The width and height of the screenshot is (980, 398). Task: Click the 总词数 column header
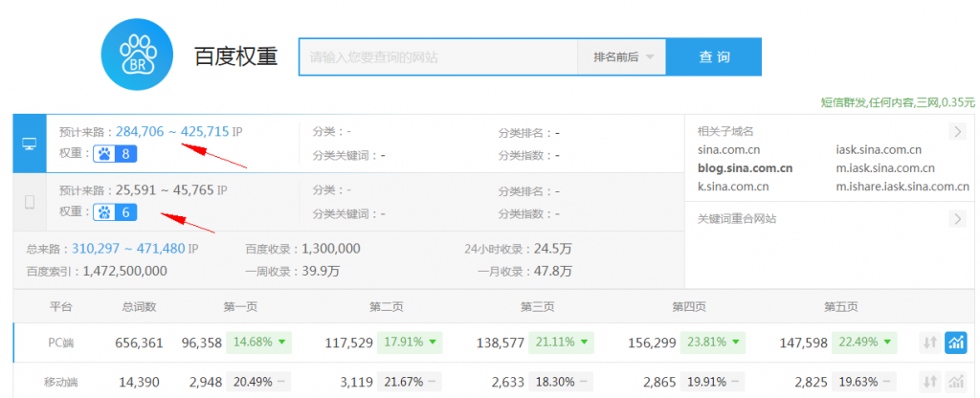click(139, 307)
